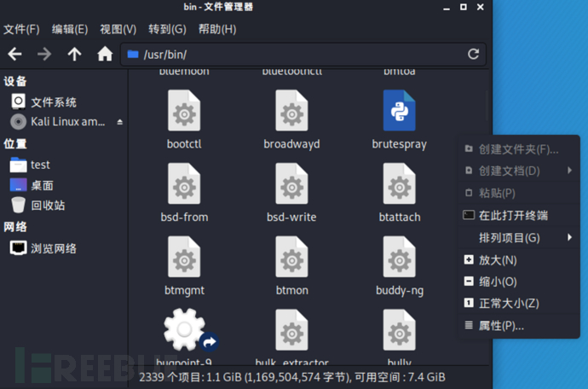Viewport: 588px width, 389px height.
Task: Choose 创建文件夹(F)... in context menu
Action: [x=519, y=149]
